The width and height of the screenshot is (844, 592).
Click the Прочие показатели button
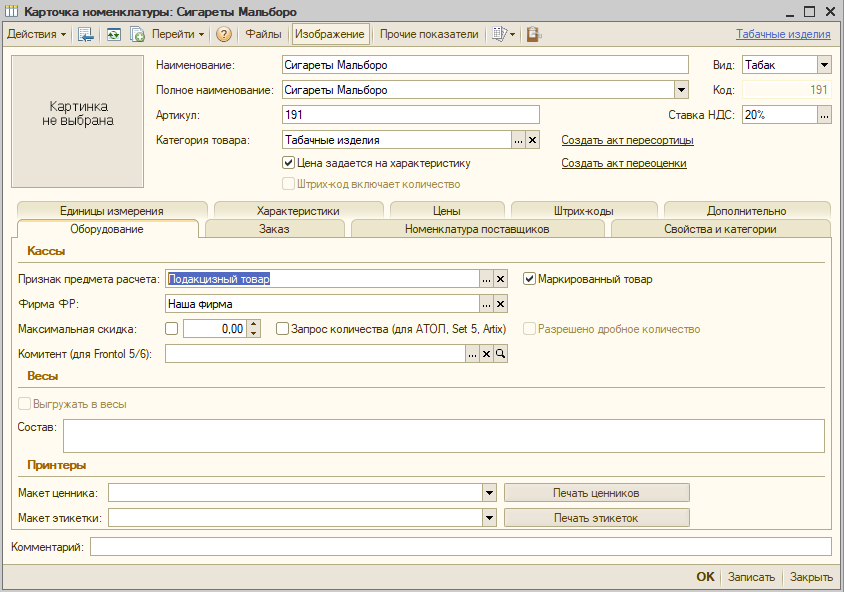point(429,34)
